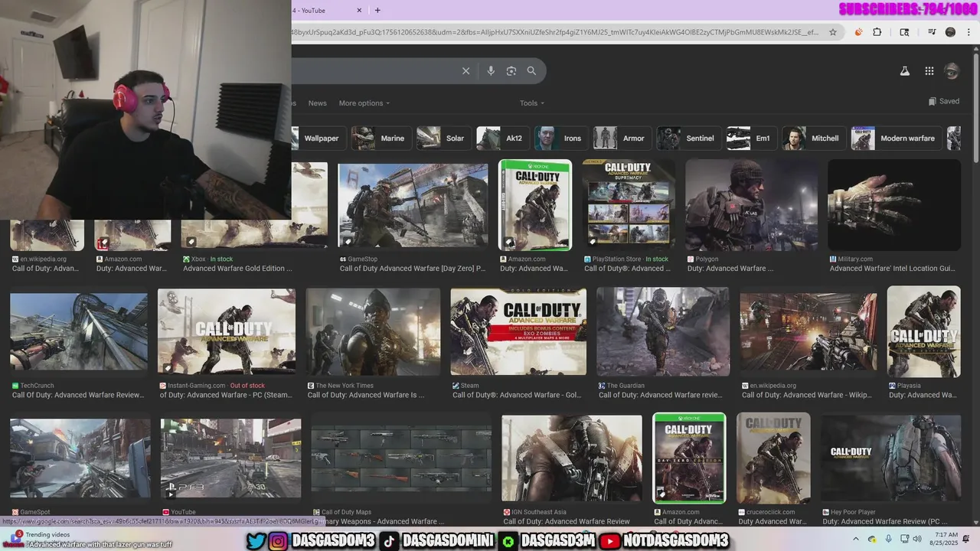This screenshot has width=980, height=551.
Task: Open the GameStop Day Zero image
Action: pos(413,204)
